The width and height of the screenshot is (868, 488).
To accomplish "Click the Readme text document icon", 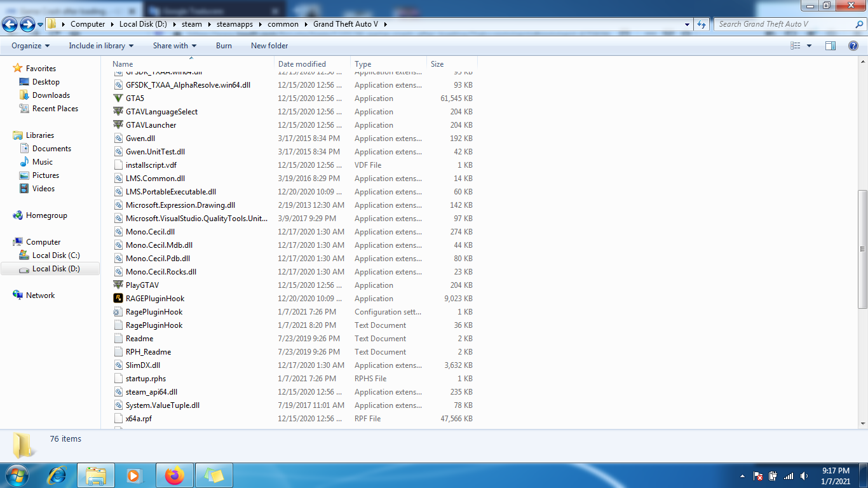I will [118, 339].
